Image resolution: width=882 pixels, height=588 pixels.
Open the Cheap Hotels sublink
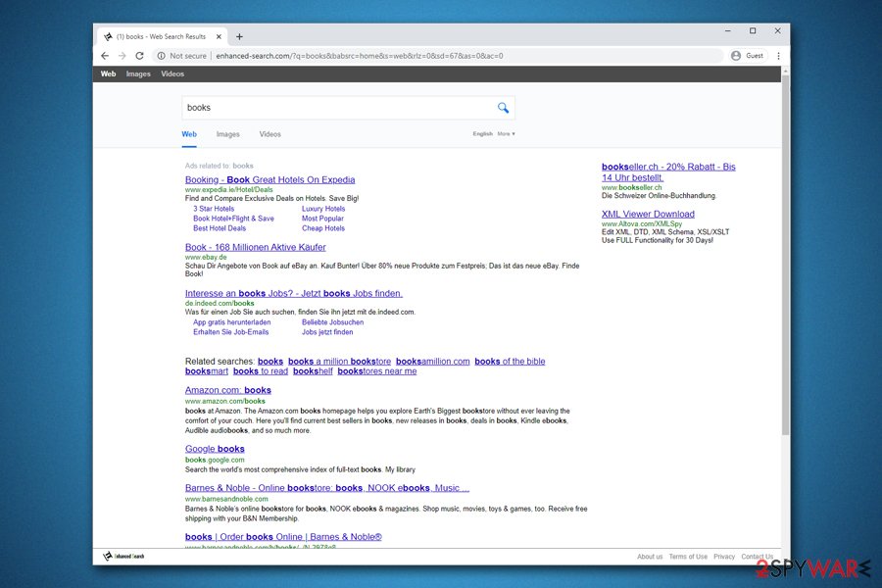322,228
